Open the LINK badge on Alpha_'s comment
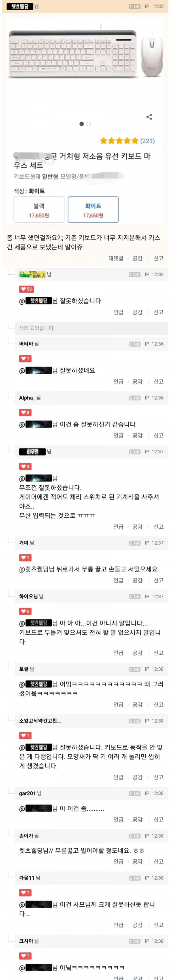This screenshot has height=980, width=170. [x=135, y=398]
